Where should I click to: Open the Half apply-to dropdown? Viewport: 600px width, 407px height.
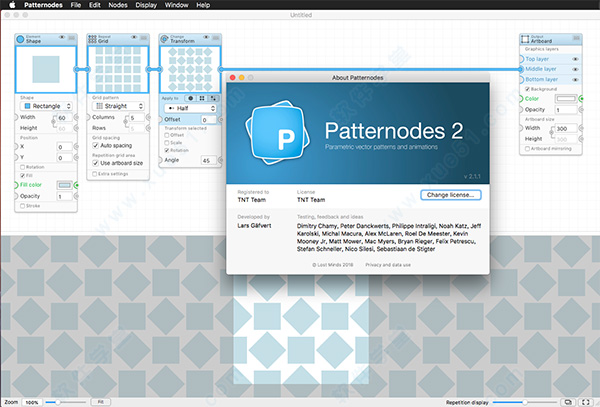click(x=190, y=108)
